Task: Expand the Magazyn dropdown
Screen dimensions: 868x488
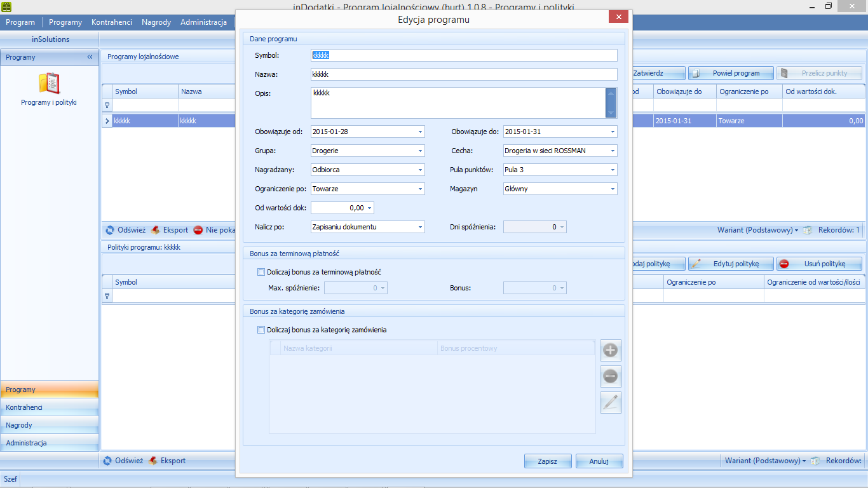Action: (613, 189)
